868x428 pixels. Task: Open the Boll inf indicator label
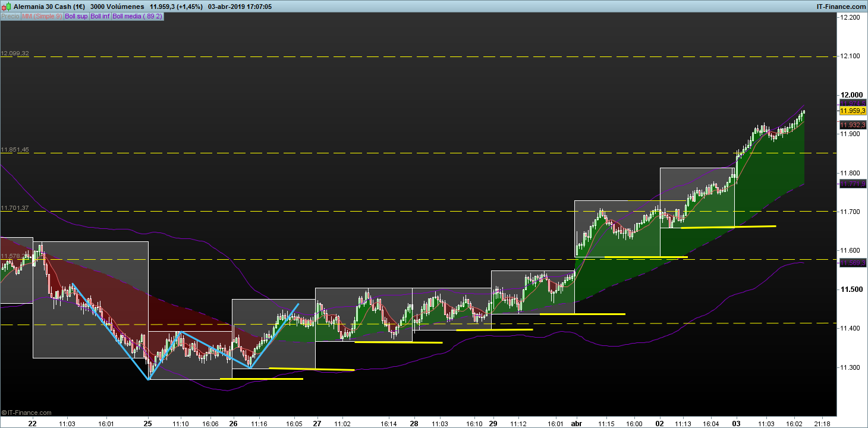100,17
